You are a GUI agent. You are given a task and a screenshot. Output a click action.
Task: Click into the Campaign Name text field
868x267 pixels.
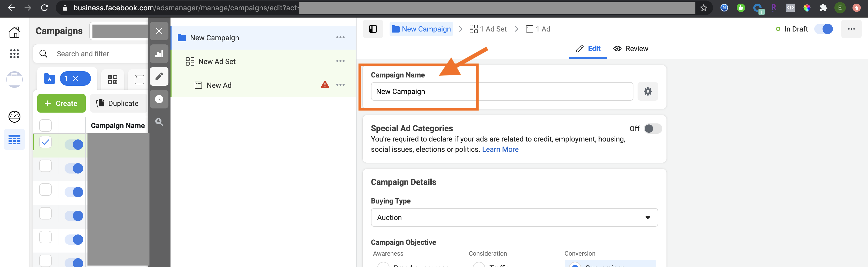point(501,92)
